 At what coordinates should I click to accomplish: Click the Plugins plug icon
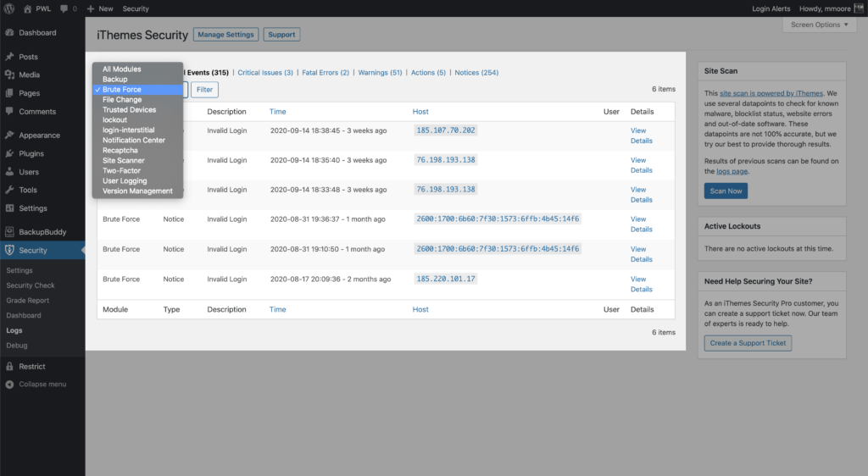(x=9, y=153)
